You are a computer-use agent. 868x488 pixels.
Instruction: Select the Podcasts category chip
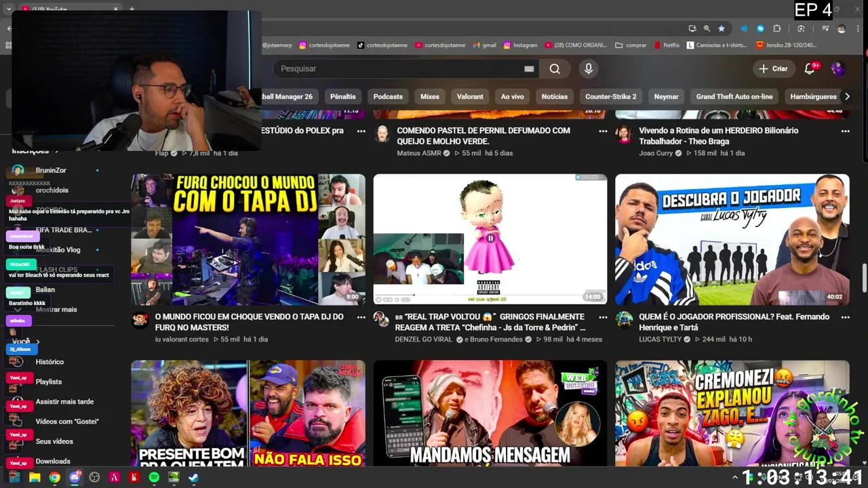point(388,96)
